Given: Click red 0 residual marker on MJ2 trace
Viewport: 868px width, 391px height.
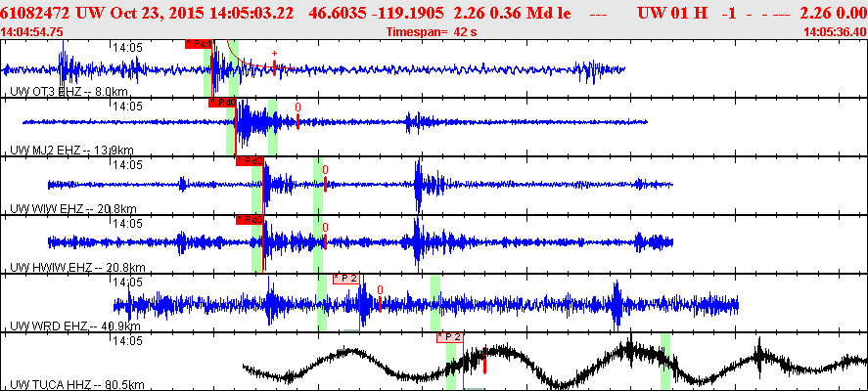Looking at the screenshot, I should pyautogui.click(x=297, y=115).
